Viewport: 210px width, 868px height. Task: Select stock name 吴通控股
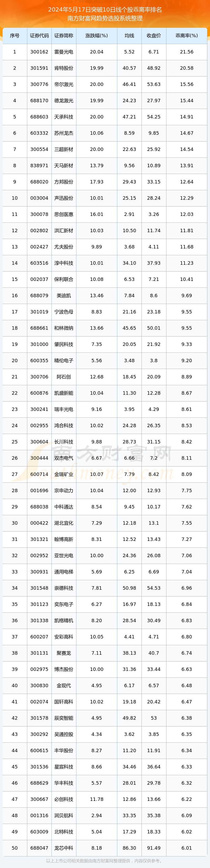64,734
